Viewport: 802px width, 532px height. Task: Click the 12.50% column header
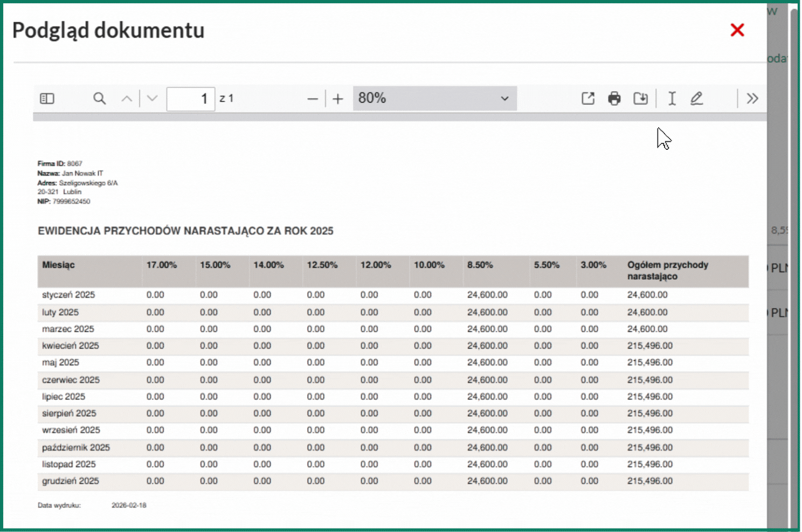pyautogui.click(x=322, y=265)
